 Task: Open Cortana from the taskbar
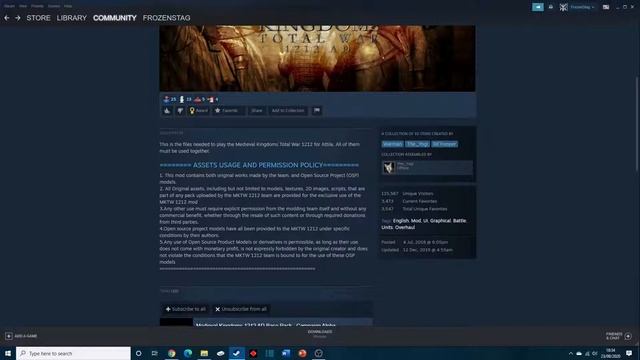[x=138, y=353]
